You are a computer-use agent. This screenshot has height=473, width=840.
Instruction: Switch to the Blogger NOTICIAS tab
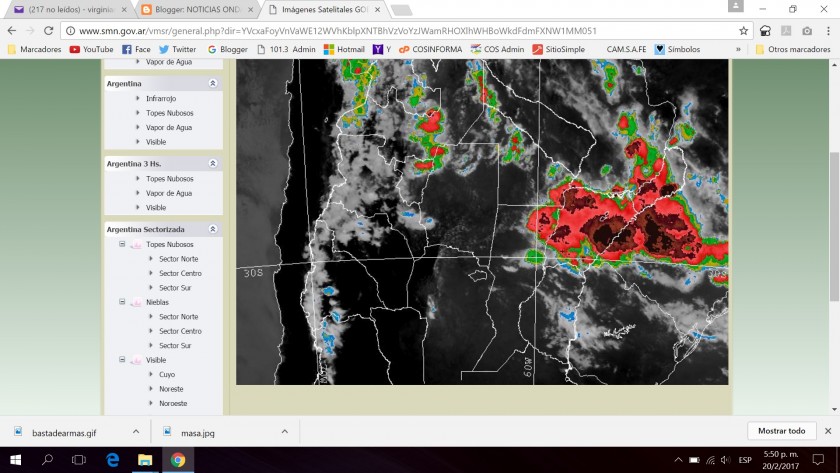195,9
